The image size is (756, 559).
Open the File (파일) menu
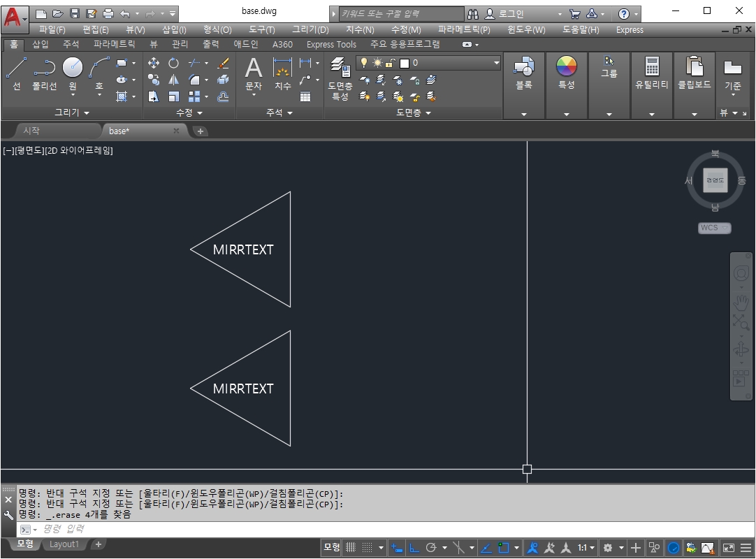click(x=52, y=29)
